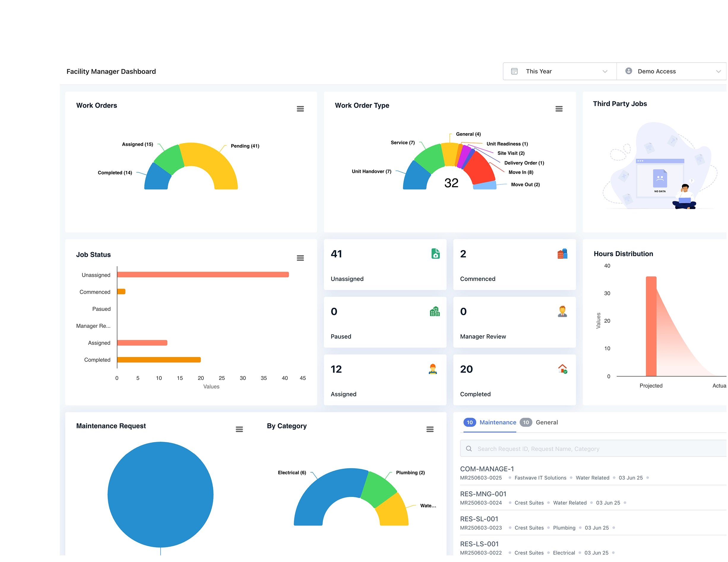Open the Maintenance Request chart menu

239,429
